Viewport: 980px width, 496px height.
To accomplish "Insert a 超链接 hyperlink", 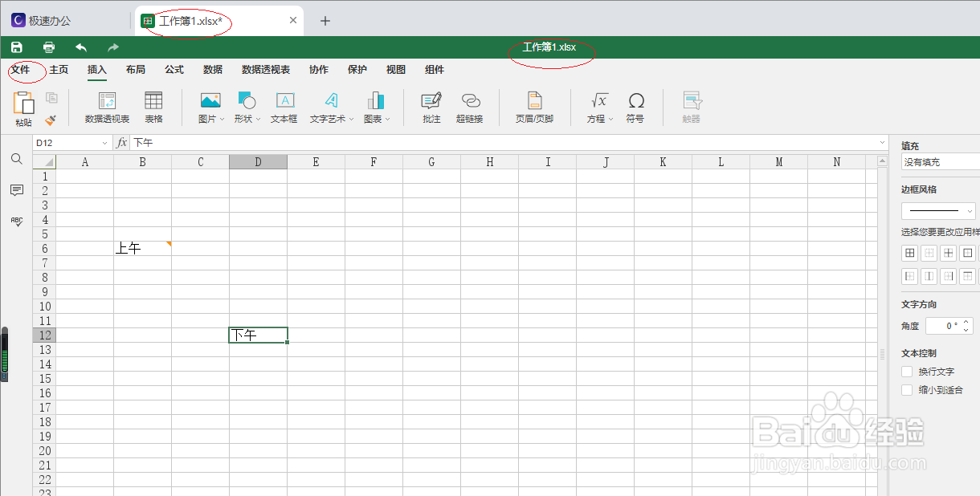I will coord(471,106).
